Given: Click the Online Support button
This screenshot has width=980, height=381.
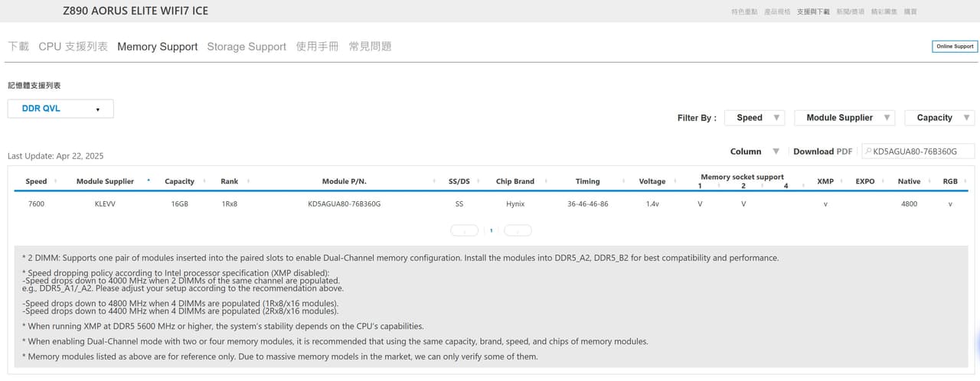Looking at the screenshot, I should pyautogui.click(x=955, y=47).
